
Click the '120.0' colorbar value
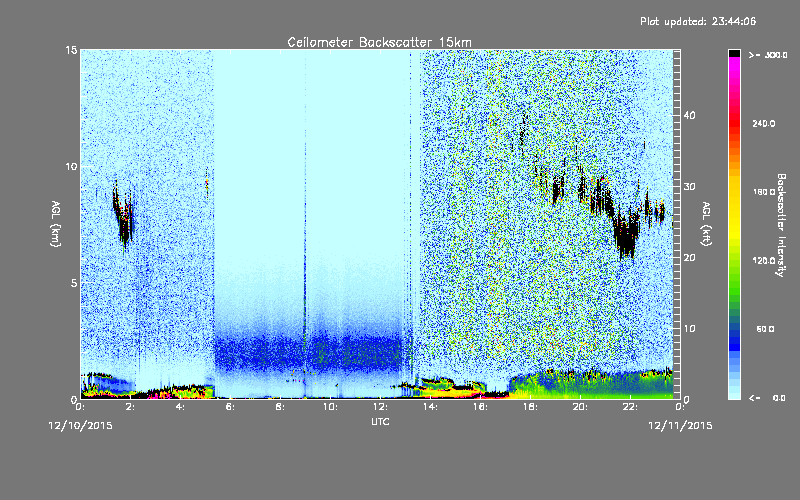(x=764, y=261)
